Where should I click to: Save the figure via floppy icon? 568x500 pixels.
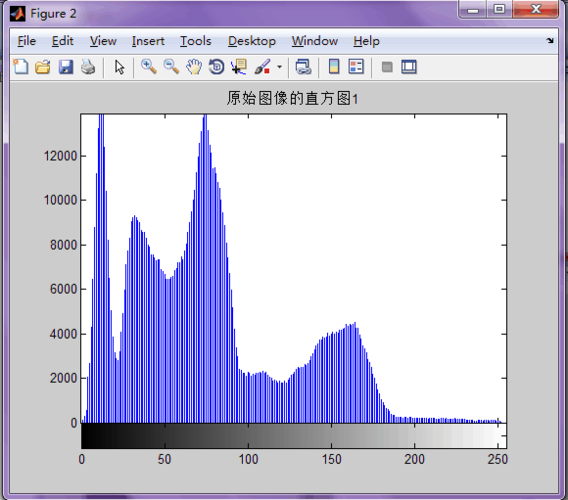66,67
